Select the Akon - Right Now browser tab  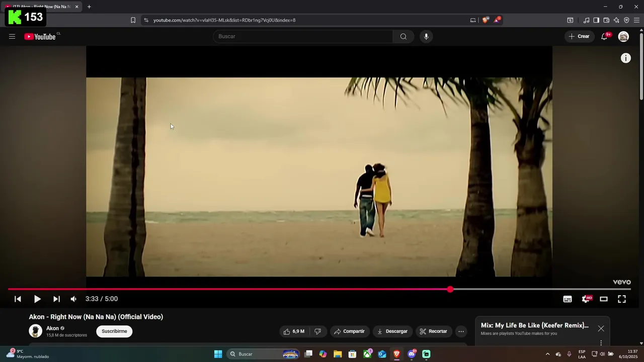click(x=42, y=7)
